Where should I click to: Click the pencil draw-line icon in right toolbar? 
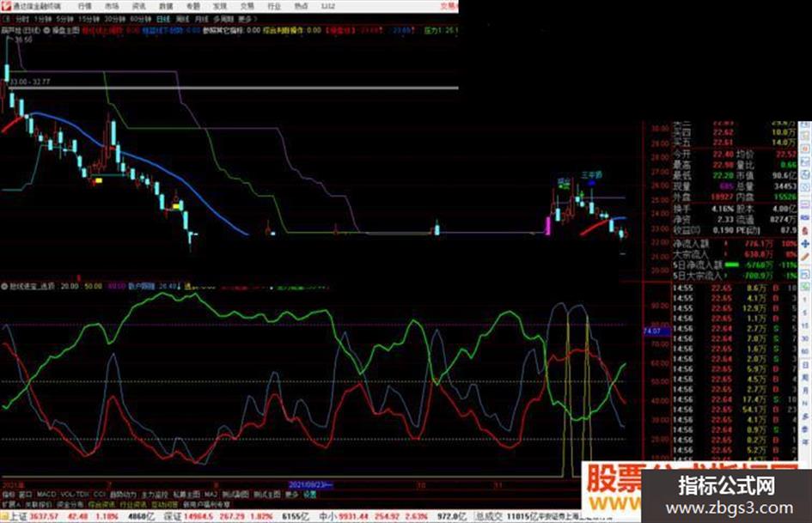(x=805, y=256)
